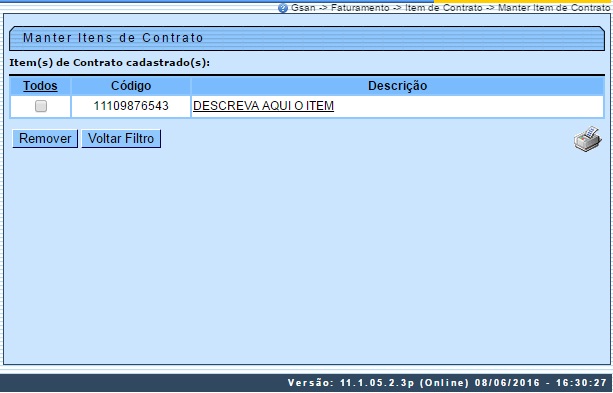Click the Código column header
Image resolution: width=613 pixels, height=393 pixels.
point(131,86)
